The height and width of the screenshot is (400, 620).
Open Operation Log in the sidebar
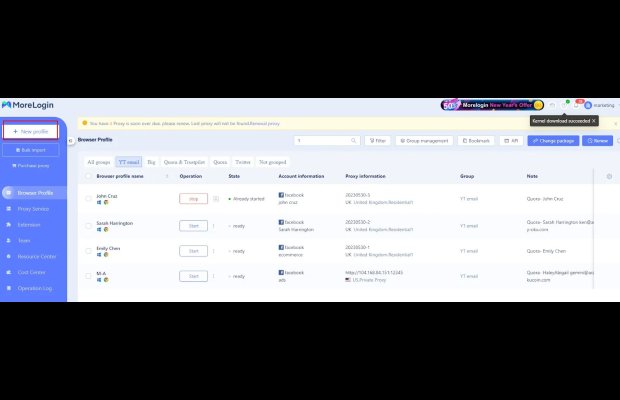[34, 288]
